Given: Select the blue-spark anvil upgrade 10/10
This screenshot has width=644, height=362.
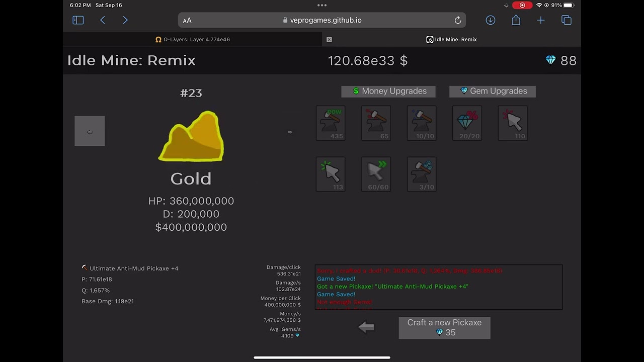Looking at the screenshot, I should 422,123.
